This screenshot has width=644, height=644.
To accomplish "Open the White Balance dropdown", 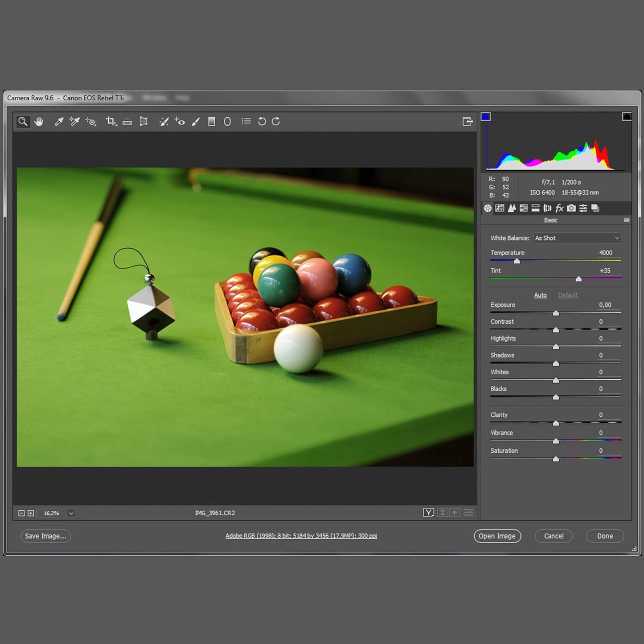I will pyautogui.click(x=577, y=238).
